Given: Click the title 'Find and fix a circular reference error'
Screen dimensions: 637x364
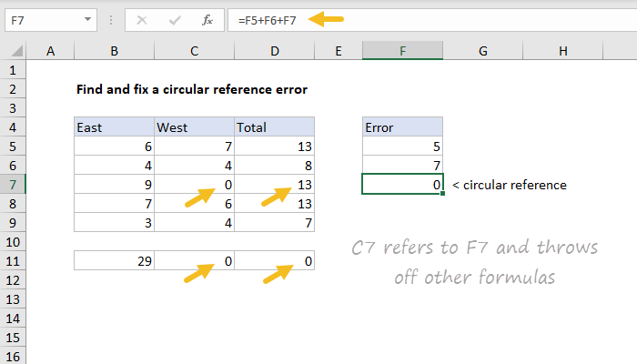Looking at the screenshot, I should click(x=192, y=89).
